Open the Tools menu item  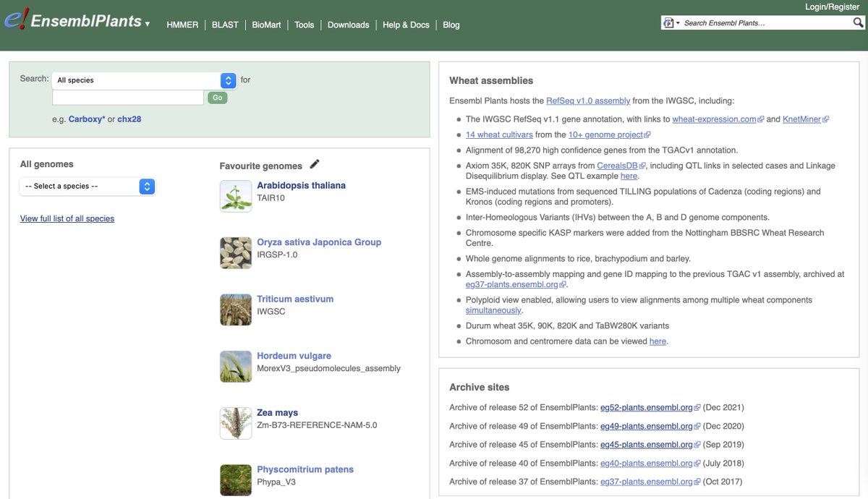(x=305, y=25)
